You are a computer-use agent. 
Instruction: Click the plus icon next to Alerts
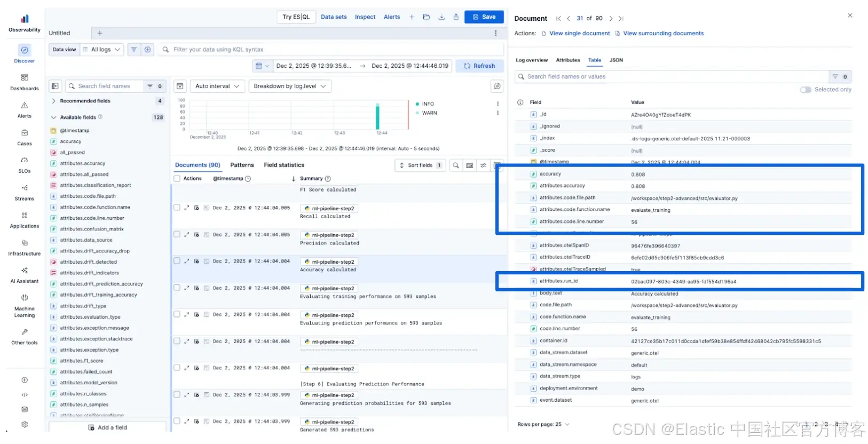412,17
